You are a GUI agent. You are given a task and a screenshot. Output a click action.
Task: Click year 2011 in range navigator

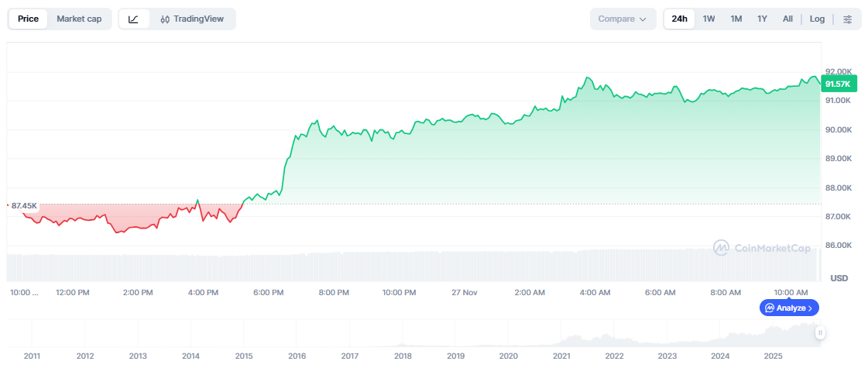point(32,356)
